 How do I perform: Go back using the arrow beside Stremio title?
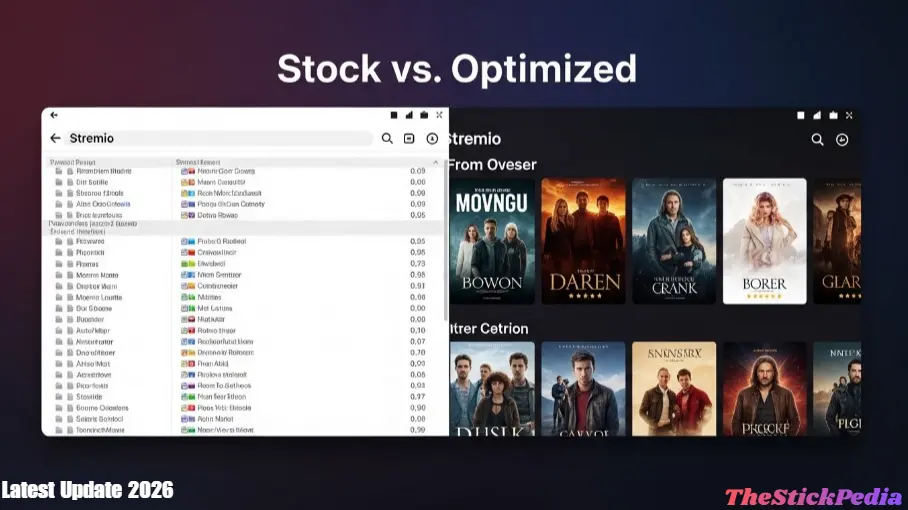click(56, 138)
